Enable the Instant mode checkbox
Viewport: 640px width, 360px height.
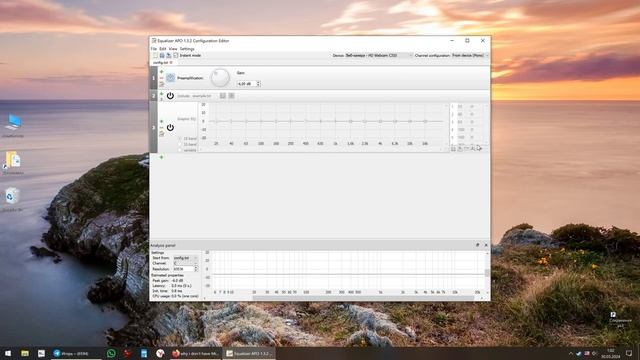[176, 55]
